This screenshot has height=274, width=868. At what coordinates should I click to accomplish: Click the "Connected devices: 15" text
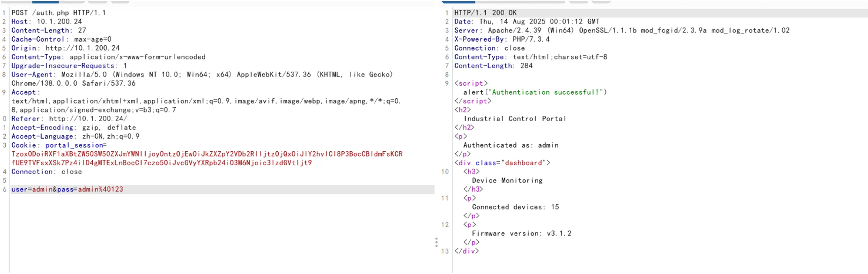coord(515,207)
